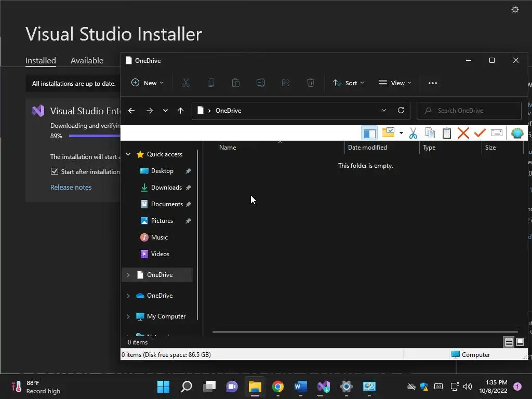This screenshot has height=399, width=532.
Task: Click the orange checkmark Properties icon
Action: (480, 132)
